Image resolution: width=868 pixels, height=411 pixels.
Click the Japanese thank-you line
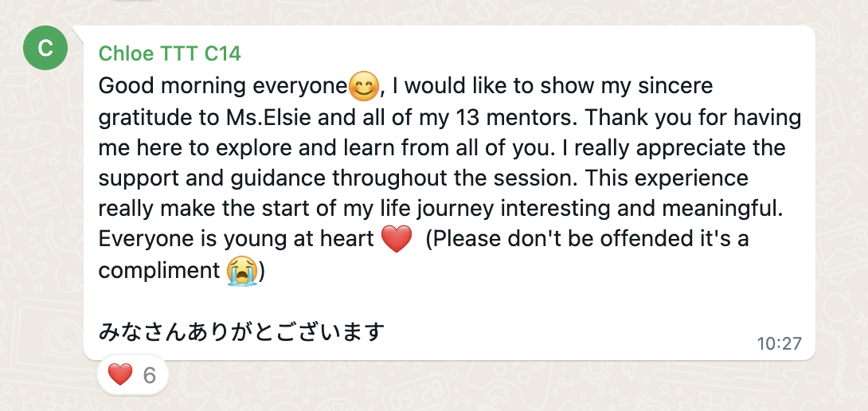coord(241,331)
